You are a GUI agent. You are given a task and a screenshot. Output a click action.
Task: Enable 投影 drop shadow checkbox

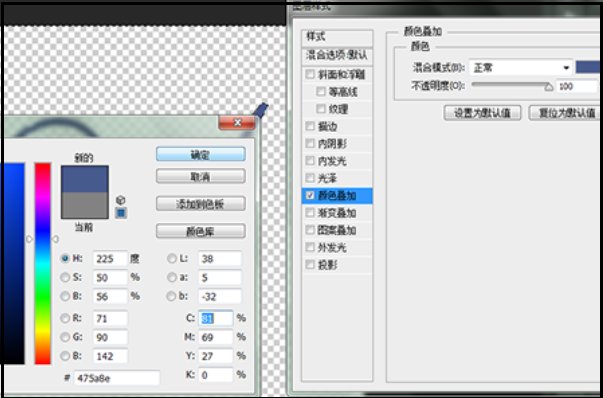tap(310, 265)
